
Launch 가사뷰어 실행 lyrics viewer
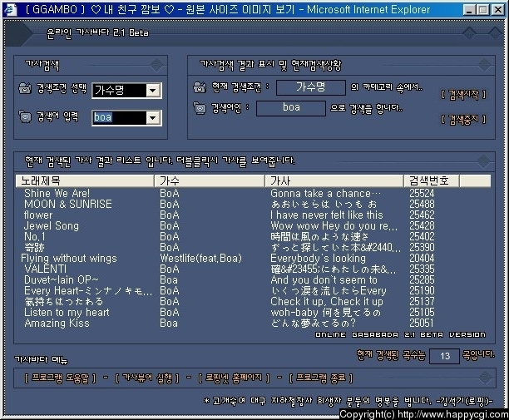[x=147, y=378]
